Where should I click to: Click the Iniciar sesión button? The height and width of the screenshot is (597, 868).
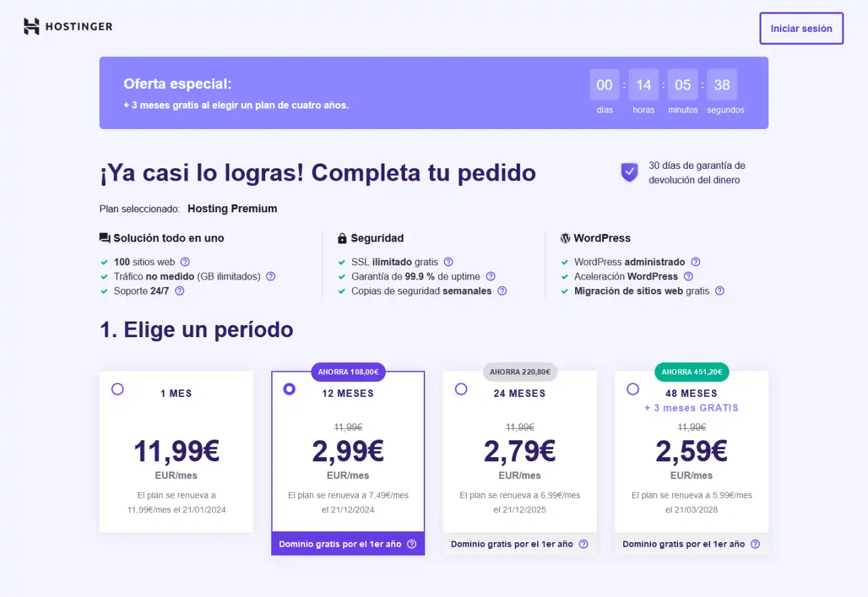[x=802, y=28]
